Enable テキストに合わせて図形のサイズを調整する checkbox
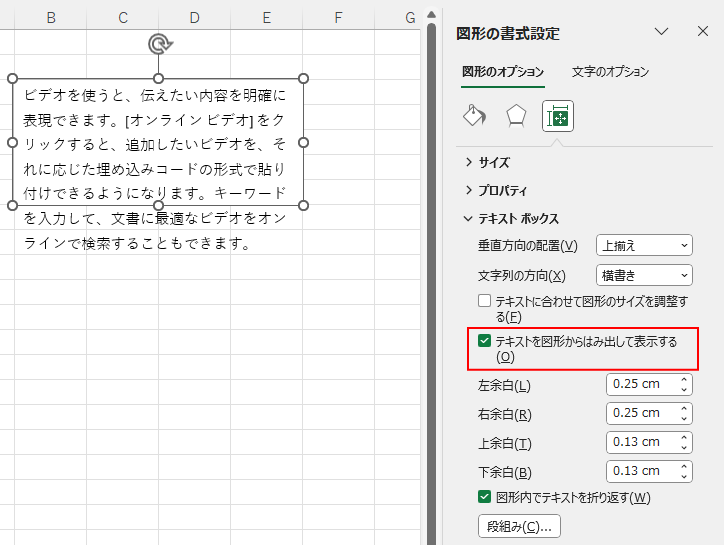The width and height of the screenshot is (724, 545). (484, 301)
